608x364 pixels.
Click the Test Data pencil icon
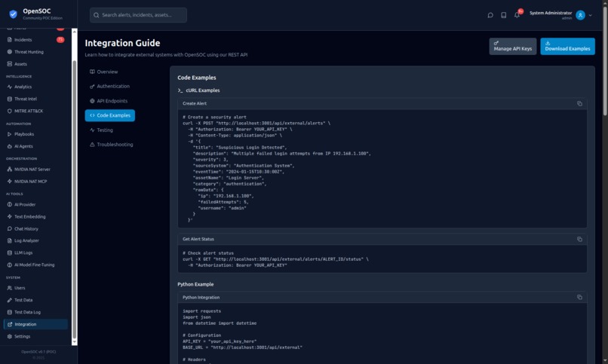tap(9, 300)
